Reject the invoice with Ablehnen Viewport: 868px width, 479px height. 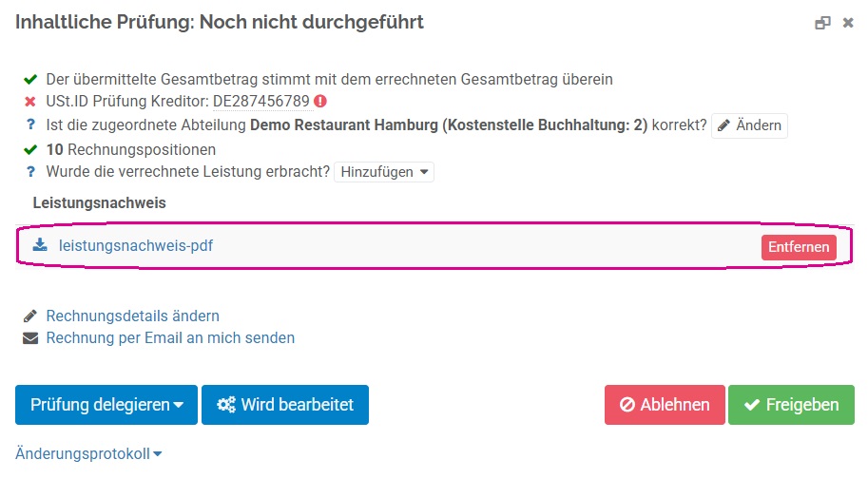pyautogui.click(x=665, y=405)
